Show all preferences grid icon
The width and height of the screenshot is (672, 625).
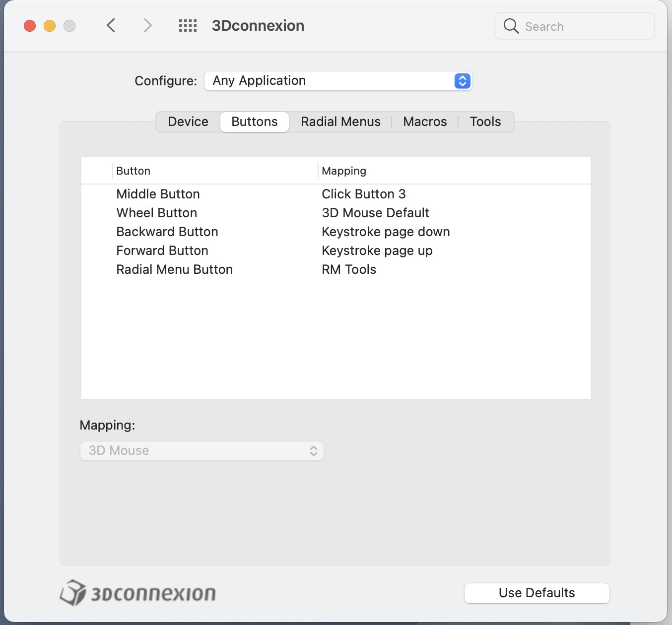click(x=188, y=26)
